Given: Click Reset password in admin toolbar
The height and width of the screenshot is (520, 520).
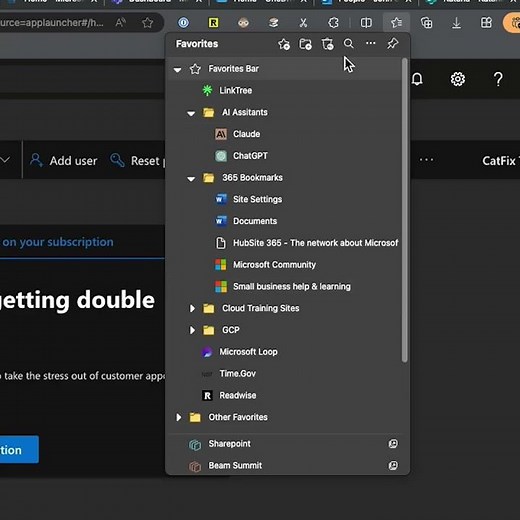Looking at the screenshot, I should tap(137, 161).
